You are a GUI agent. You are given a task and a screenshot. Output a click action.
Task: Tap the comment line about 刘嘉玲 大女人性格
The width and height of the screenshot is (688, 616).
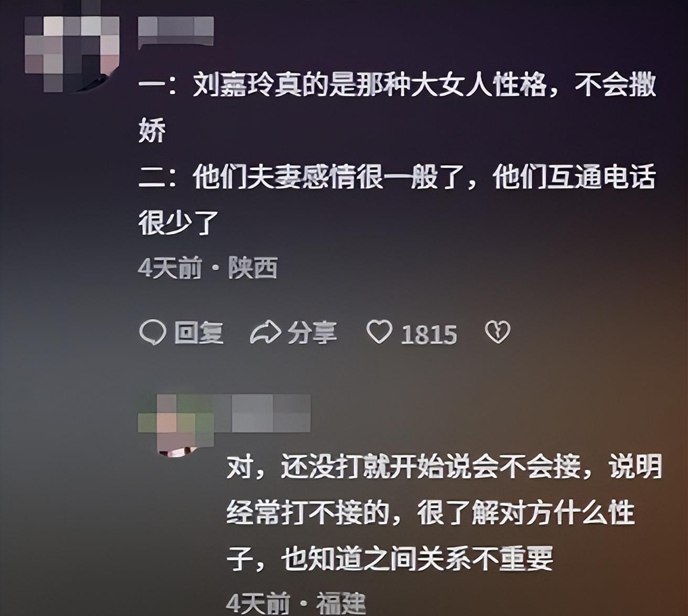[397, 85]
